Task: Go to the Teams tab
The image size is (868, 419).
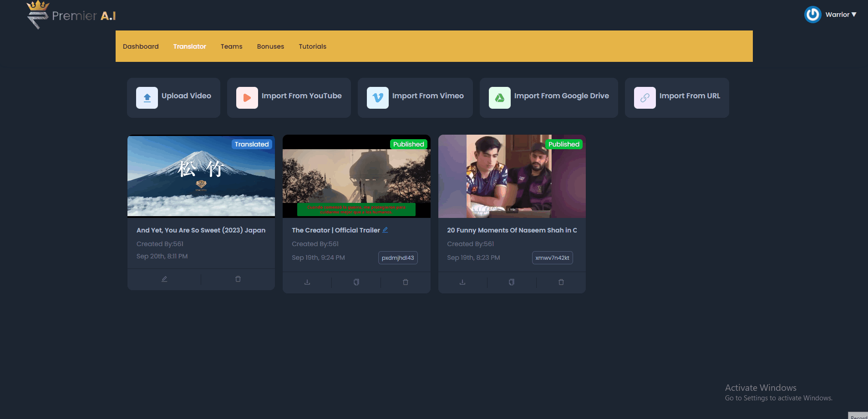Action: [x=231, y=46]
